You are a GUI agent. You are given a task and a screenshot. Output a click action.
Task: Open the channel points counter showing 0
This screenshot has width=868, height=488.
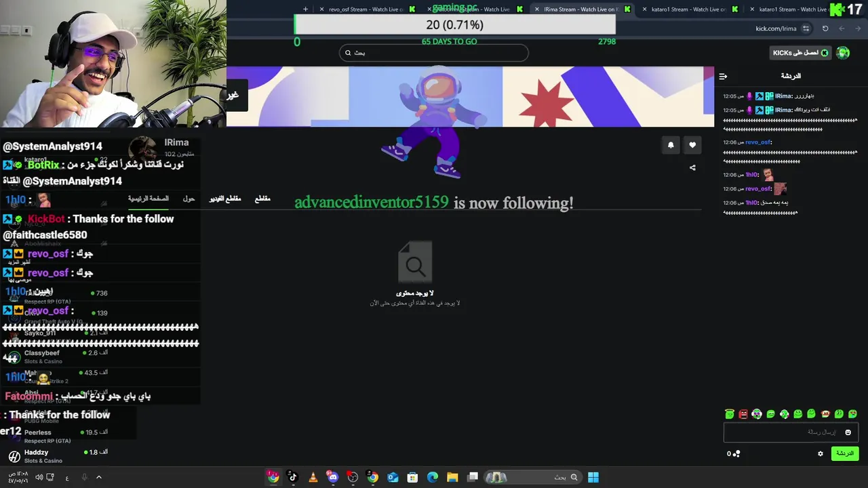[x=734, y=453]
